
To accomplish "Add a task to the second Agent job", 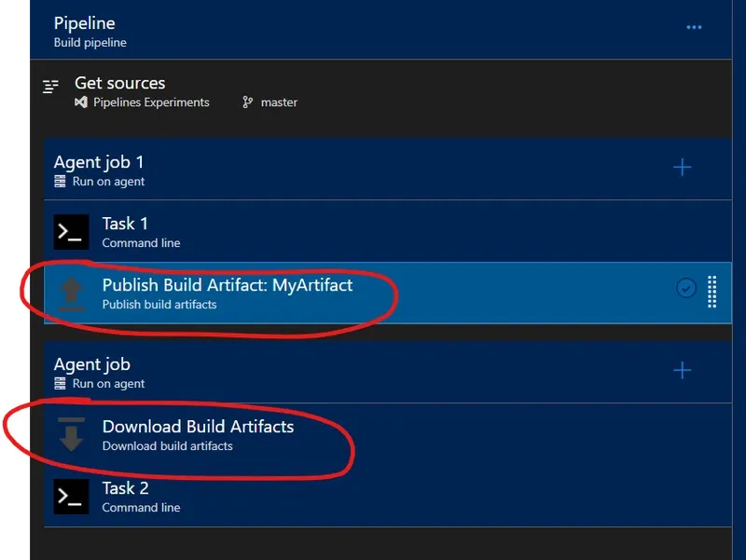I will click(682, 368).
